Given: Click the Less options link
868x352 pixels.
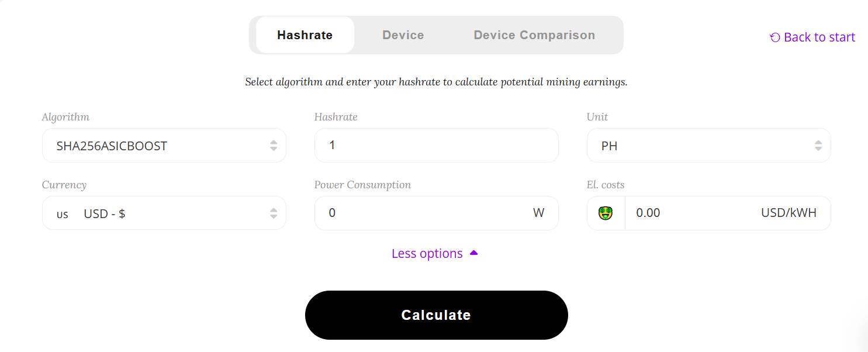Looking at the screenshot, I should click(427, 253).
